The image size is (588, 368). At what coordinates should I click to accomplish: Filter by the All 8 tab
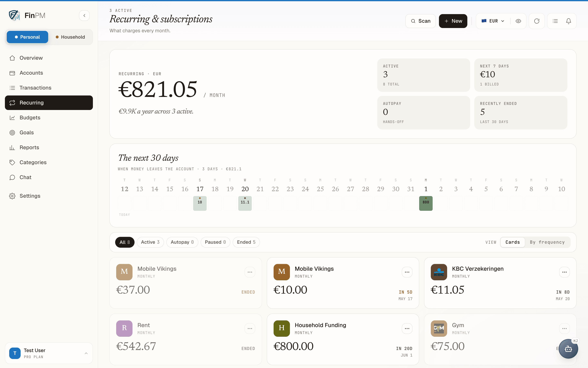[125, 242]
